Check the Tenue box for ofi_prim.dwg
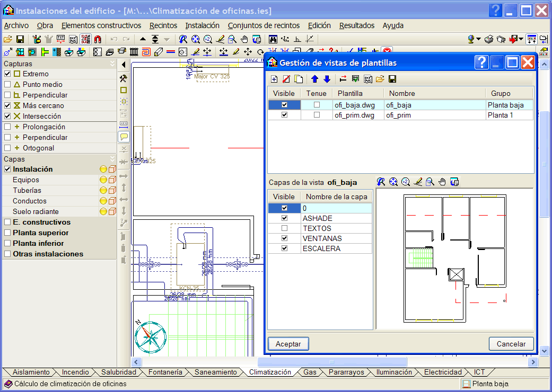552x392 pixels. point(317,115)
